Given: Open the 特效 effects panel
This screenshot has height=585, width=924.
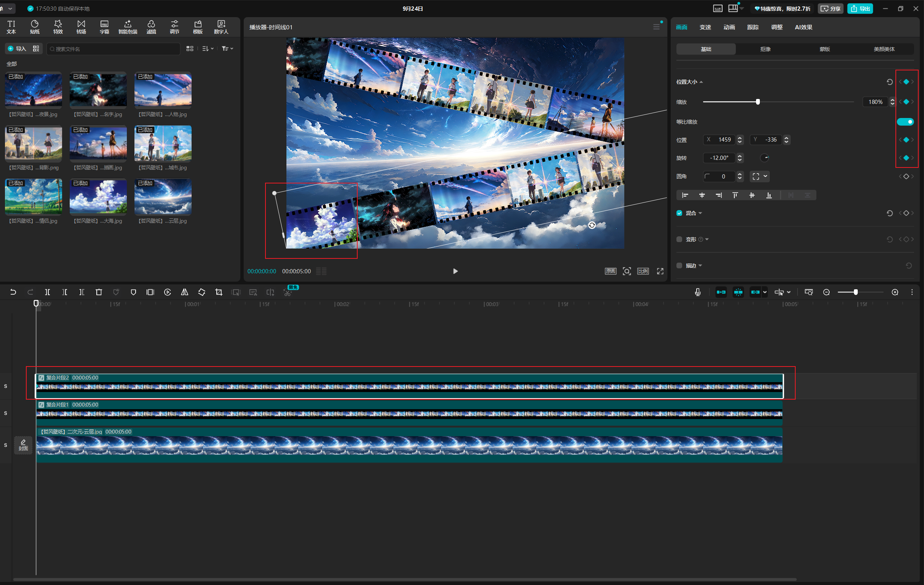Looking at the screenshot, I should click(58, 27).
